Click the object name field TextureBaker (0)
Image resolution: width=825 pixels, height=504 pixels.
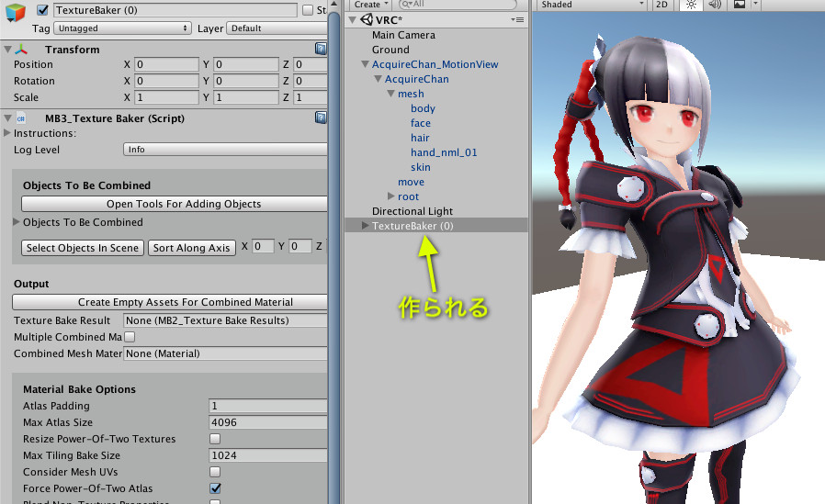[175, 10]
